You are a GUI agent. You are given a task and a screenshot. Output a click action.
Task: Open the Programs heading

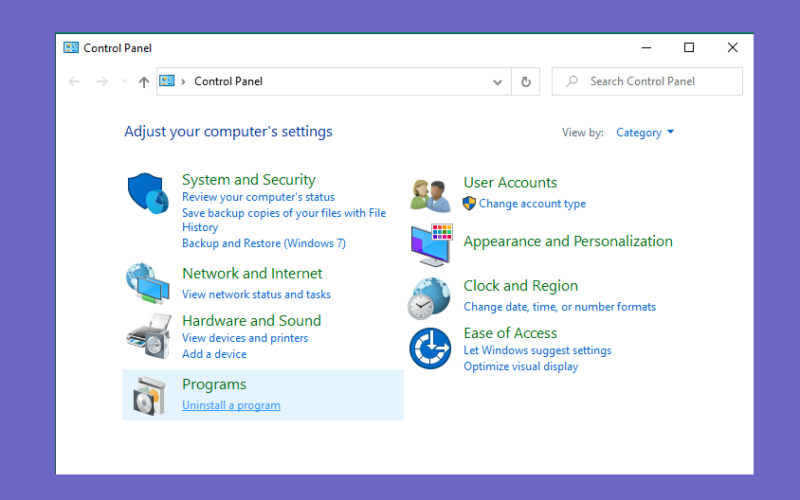pyautogui.click(x=214, y=384)
